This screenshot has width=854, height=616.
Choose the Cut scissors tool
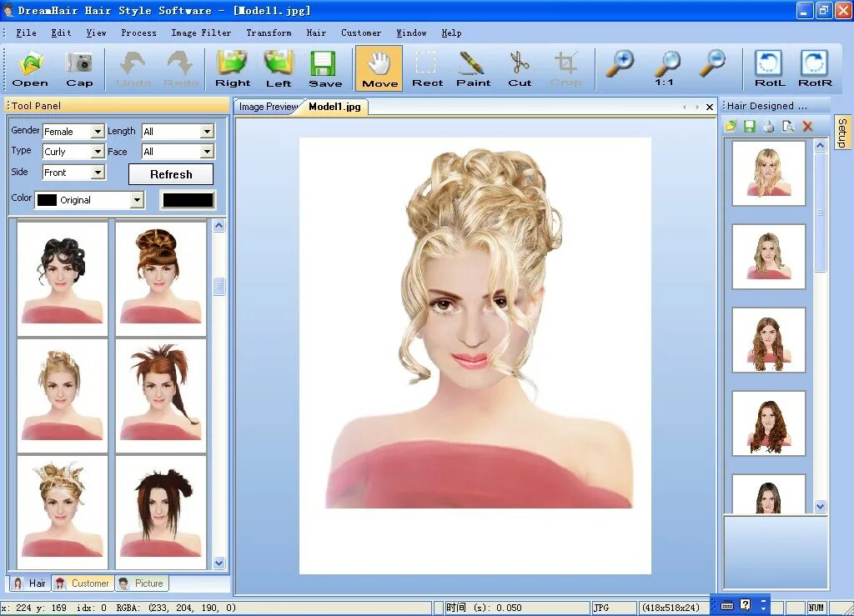[x=520, y=68]
